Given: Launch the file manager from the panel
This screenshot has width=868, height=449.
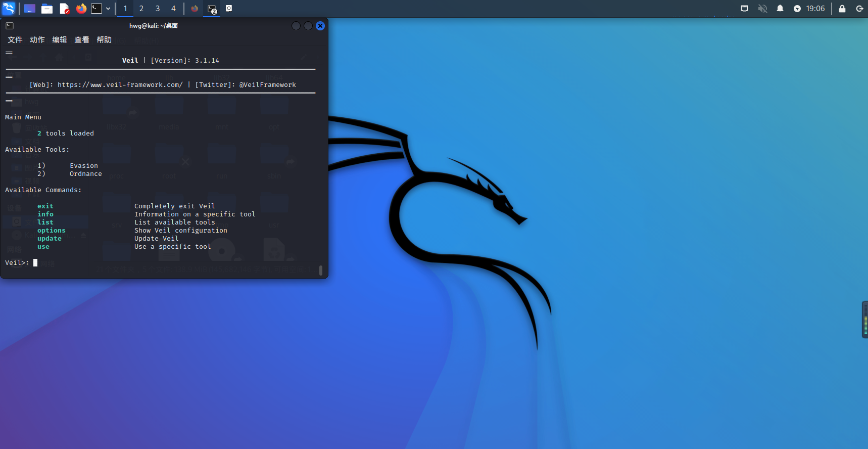Looking at the screenshot, I should click(47, 9).
